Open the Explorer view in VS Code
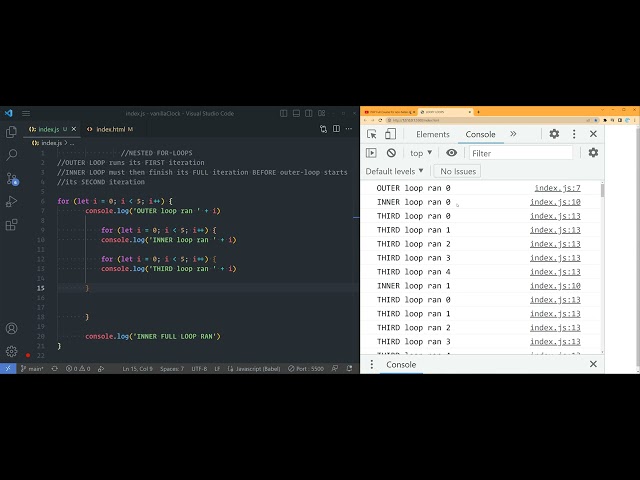This screenshot has width=640, height=480. [11, 131]
